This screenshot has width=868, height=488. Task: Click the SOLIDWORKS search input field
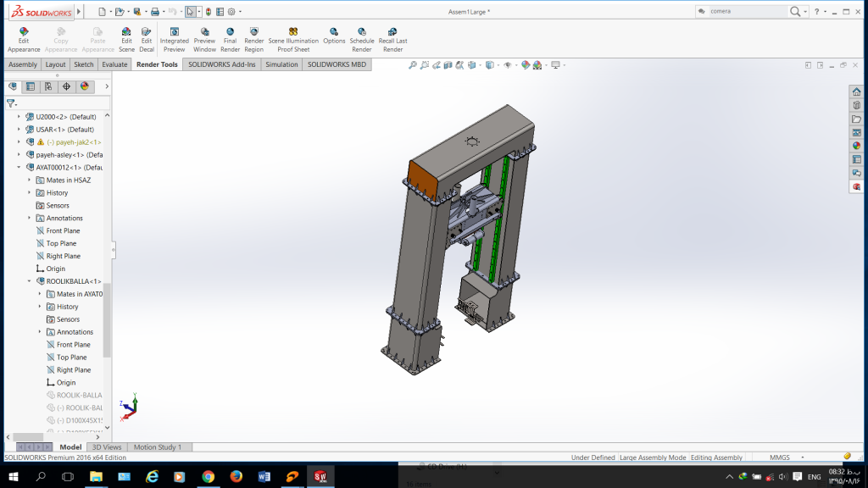pos(744,12)
